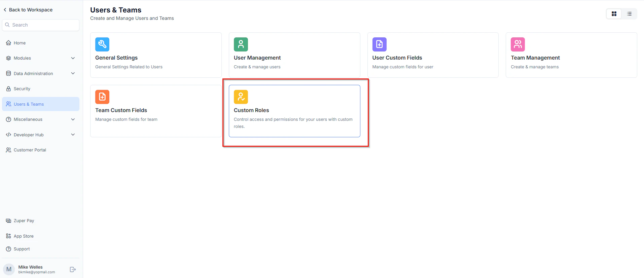Open App Store menu item
The height and width of the screenshot is (278, 644).
click(x=41, y=236)
